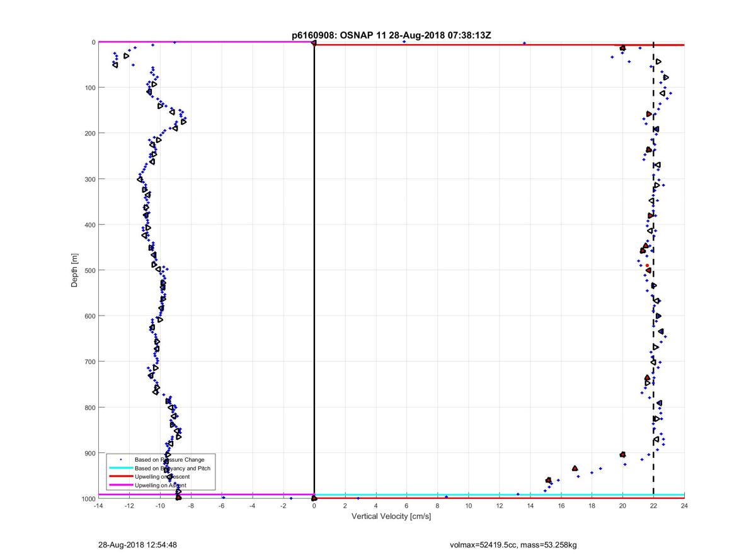Click depth axis tick label 800
The image size is (756, 560).
(x=89, y=407)
